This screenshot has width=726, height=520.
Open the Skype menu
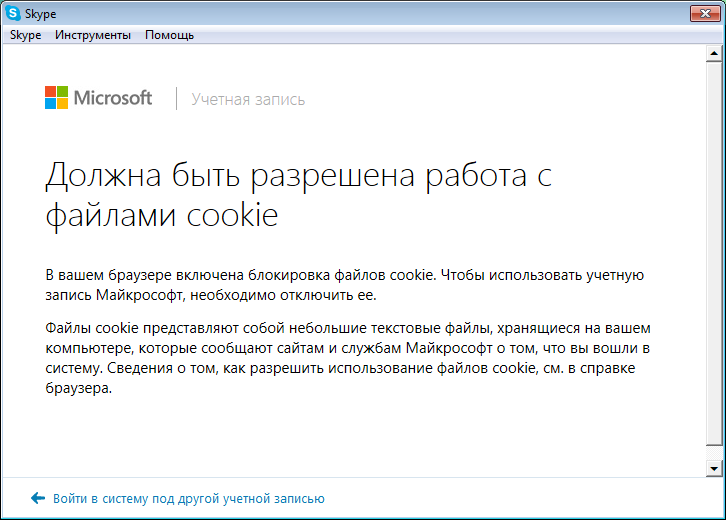pos(25,35)
